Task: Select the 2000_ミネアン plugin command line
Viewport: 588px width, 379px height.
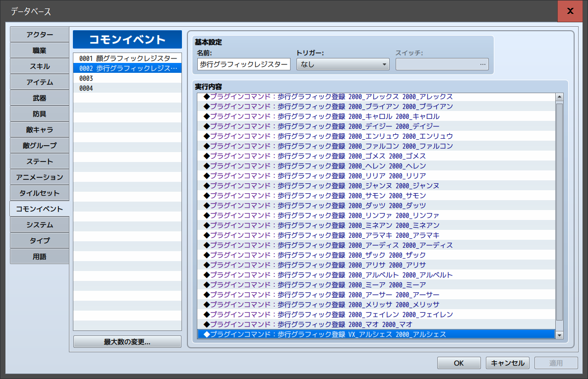Action: 376,225
